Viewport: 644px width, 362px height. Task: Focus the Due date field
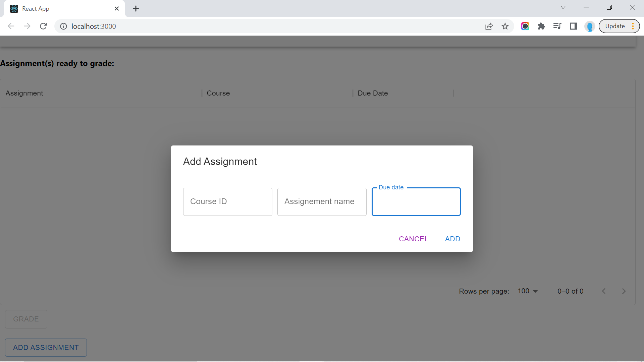click(416, 202)
